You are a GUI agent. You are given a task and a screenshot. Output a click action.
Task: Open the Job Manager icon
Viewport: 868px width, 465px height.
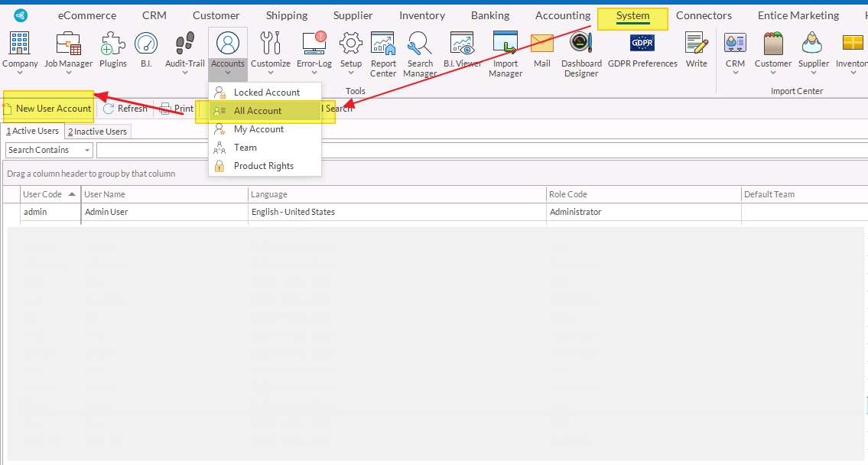[x=68, y=46]
